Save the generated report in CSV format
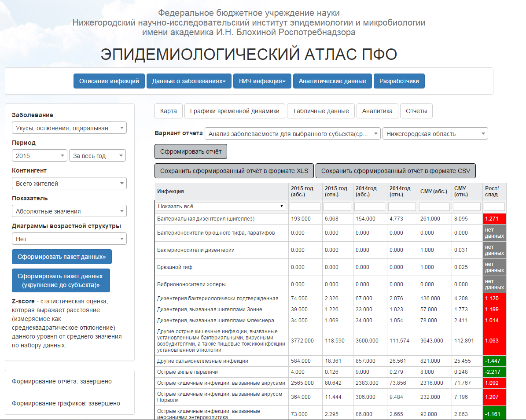 pos(396,171)
